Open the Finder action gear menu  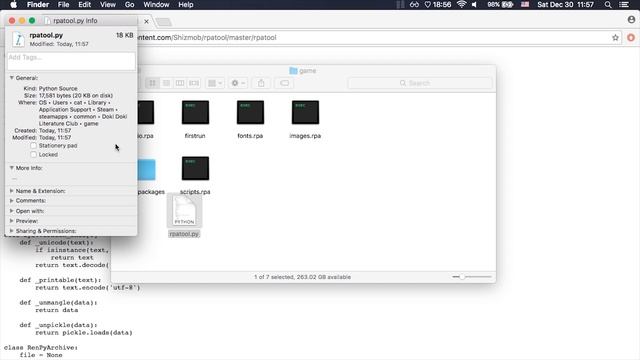pos(238,83)
